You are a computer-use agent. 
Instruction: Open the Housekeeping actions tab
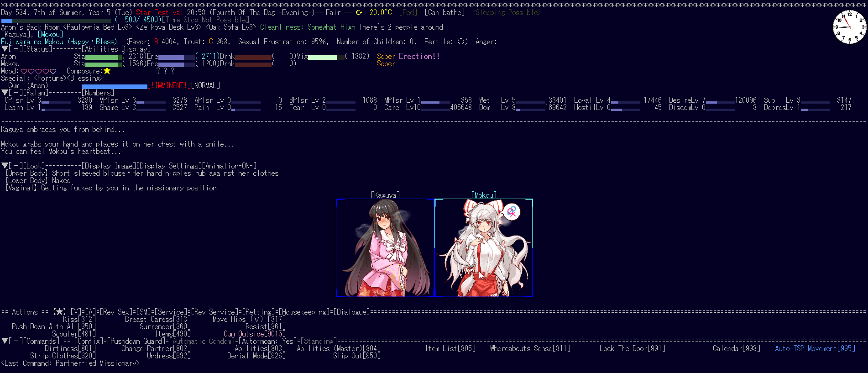304,312
